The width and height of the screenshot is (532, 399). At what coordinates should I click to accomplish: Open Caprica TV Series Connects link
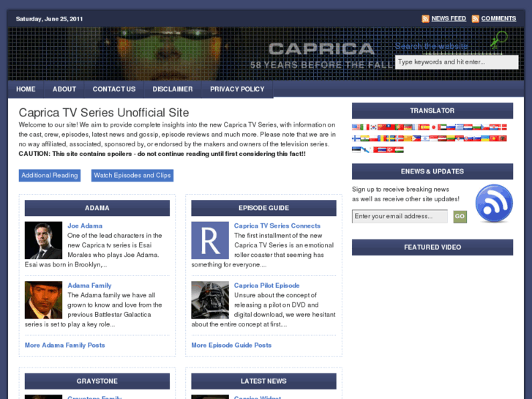pyautogui.click(x=277, y=225)
